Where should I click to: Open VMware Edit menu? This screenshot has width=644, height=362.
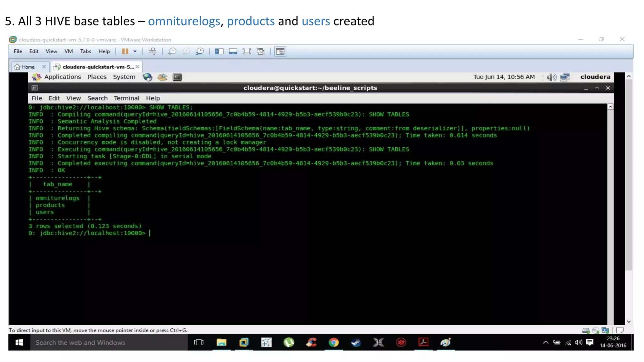coord(34,51)
